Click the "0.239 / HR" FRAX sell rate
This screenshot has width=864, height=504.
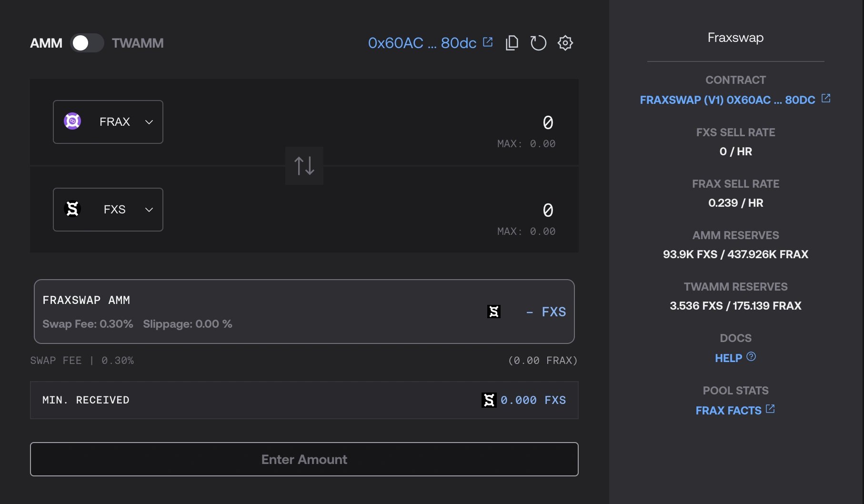(735, 203)
